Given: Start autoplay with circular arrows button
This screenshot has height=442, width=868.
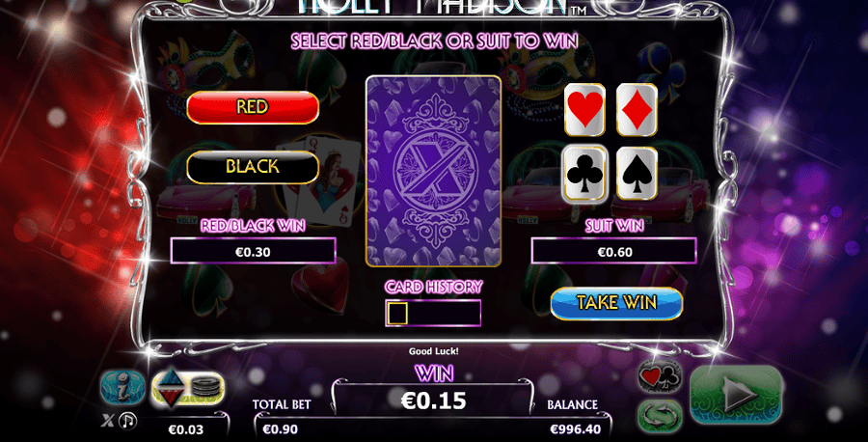Looking at the screenshot, I should coord(660,416).
